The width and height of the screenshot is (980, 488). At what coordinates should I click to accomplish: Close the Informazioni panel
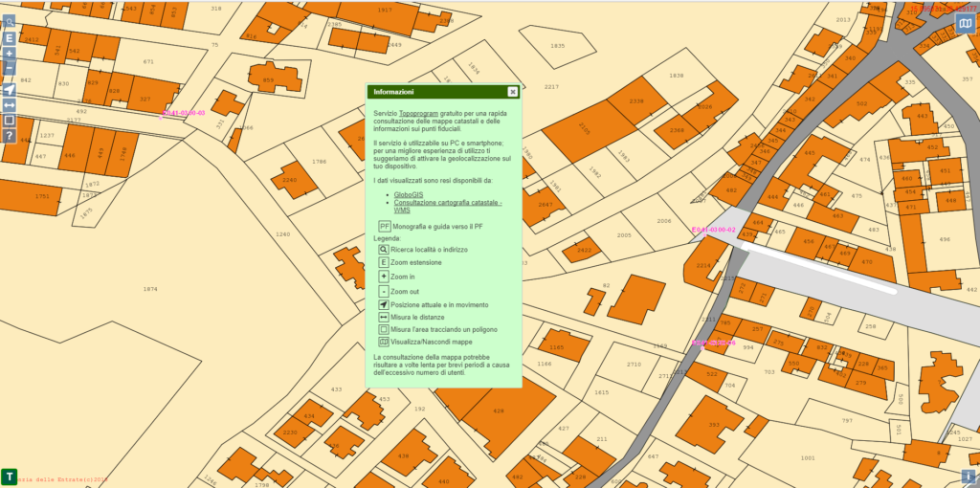(513, 92)
